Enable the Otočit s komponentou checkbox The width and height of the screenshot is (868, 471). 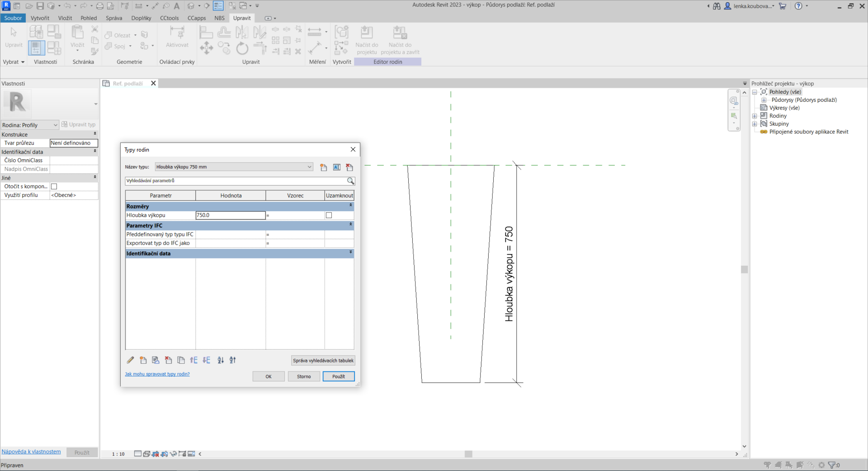(54, 186)
